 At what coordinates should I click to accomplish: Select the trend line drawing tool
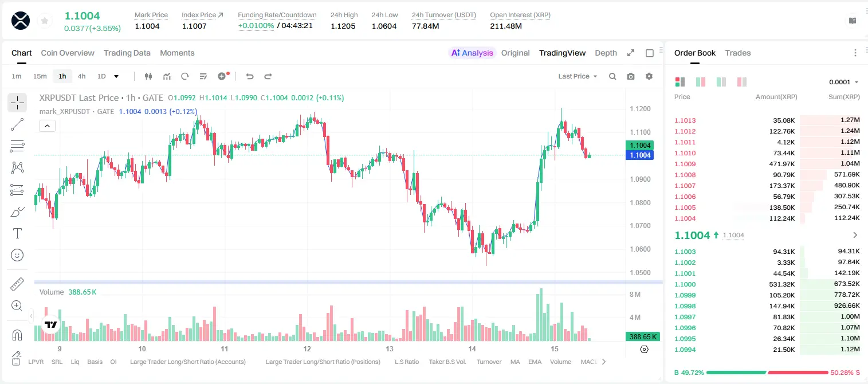tap(17, 124)
